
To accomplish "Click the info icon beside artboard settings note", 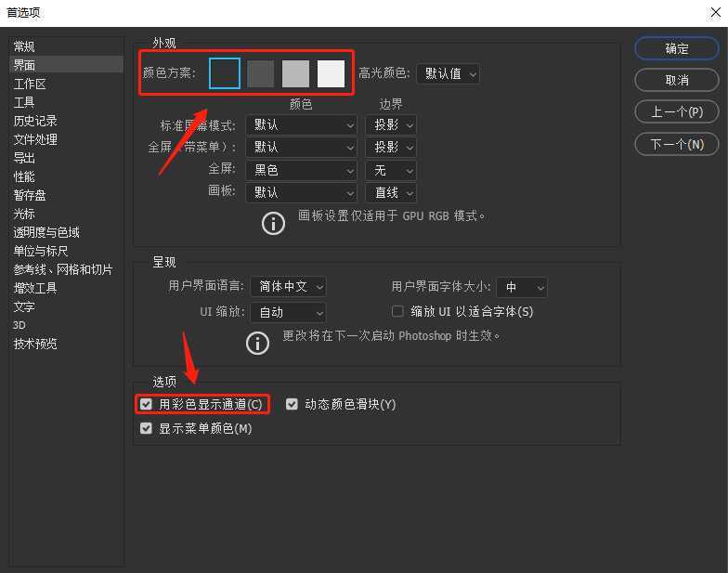I will [x=273, y=223].
